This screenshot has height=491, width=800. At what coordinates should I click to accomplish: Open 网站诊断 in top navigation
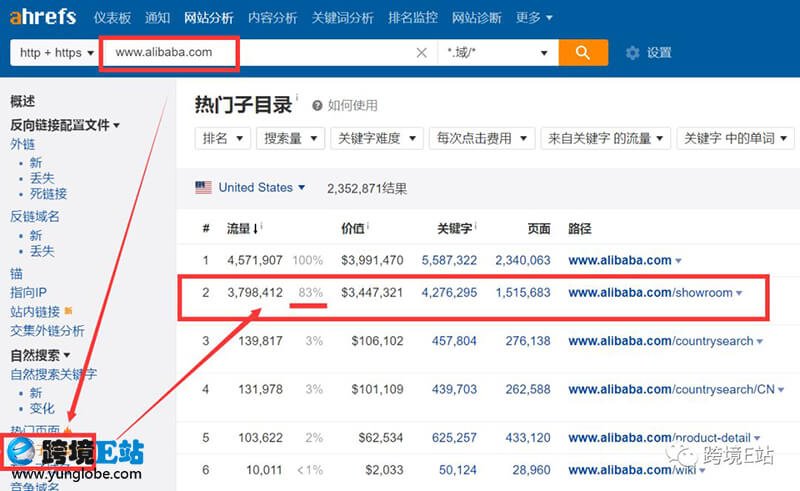tap(477, 18)
